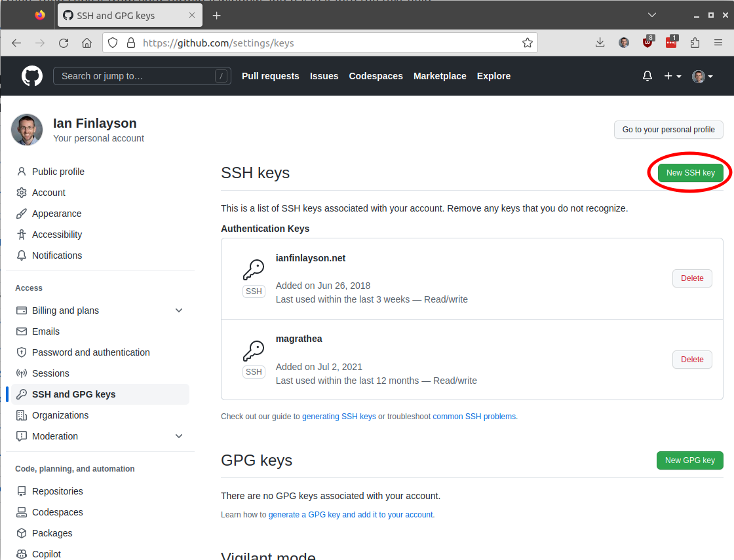
Task: Open the create new plus dropdown
Action: [672, 76]
